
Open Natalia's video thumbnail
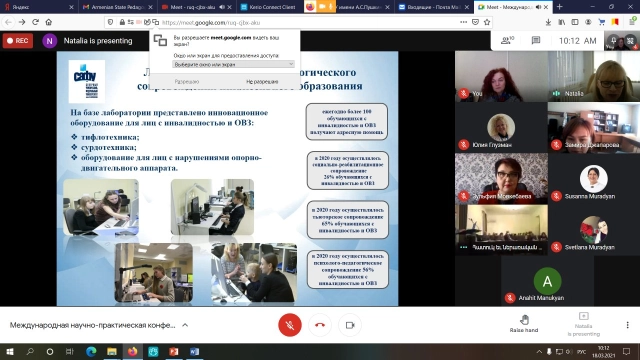tap(594, 76)
